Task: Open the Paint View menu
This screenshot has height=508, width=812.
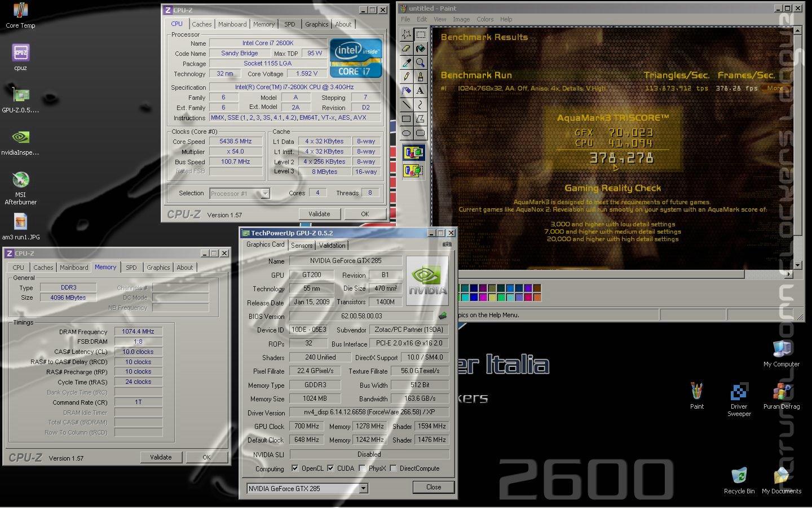Action: [440, 19]
